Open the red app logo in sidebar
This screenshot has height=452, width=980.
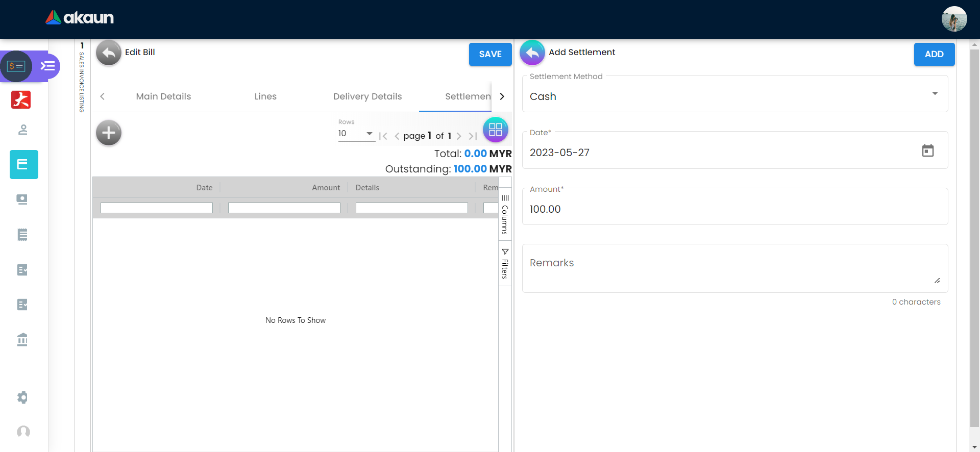click(21, 99)
